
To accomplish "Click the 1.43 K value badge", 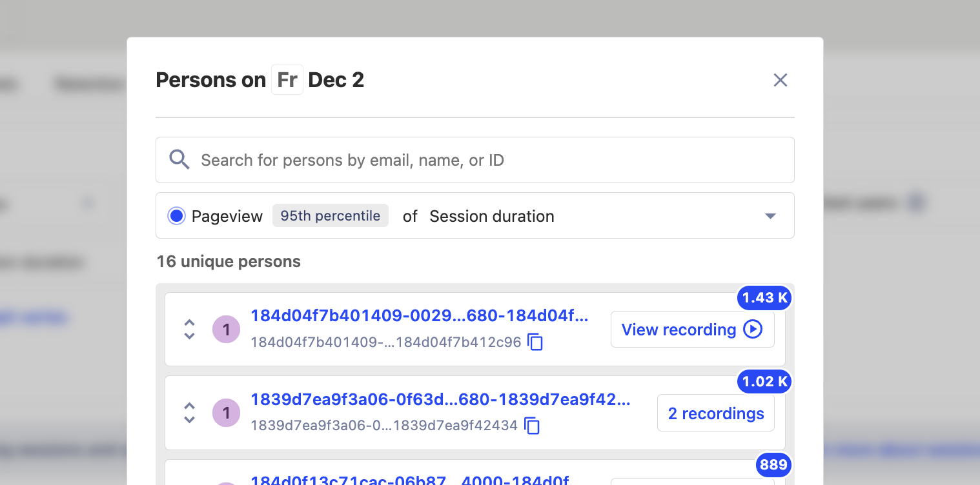I will coord(765,298).
